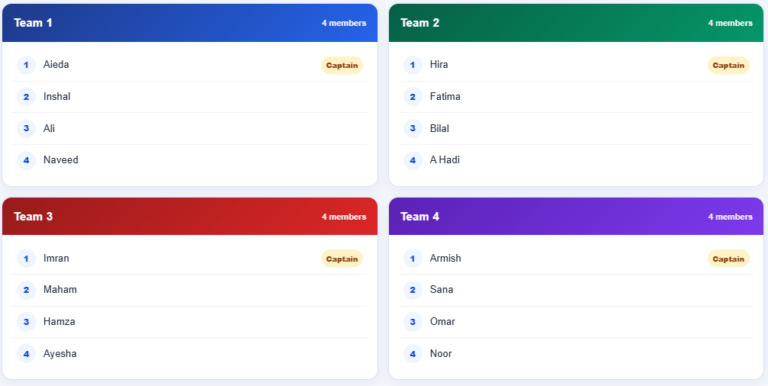
Task: Click the Team 4 members count label
Action: (x=730, y=217)
